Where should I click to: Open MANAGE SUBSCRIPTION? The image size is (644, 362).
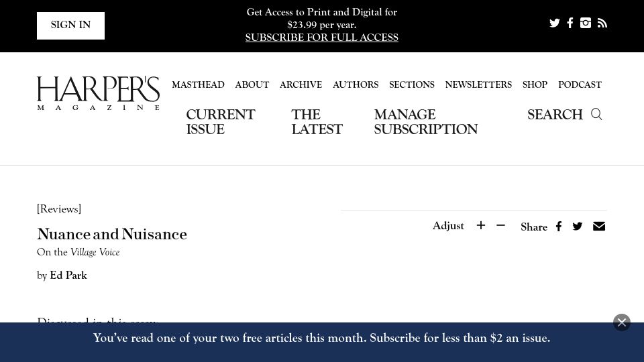425,122
